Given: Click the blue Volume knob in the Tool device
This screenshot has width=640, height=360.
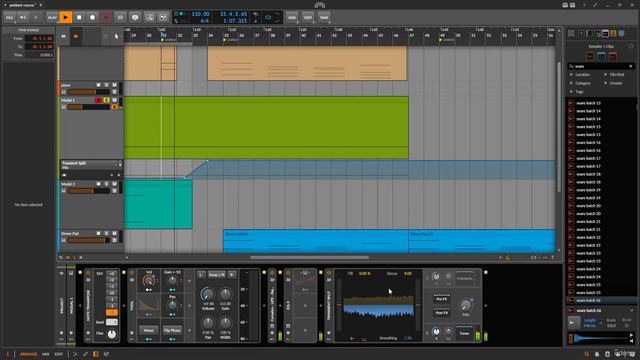Looking at the screenshot, I should pyautogui.click(x=207, y=294).
